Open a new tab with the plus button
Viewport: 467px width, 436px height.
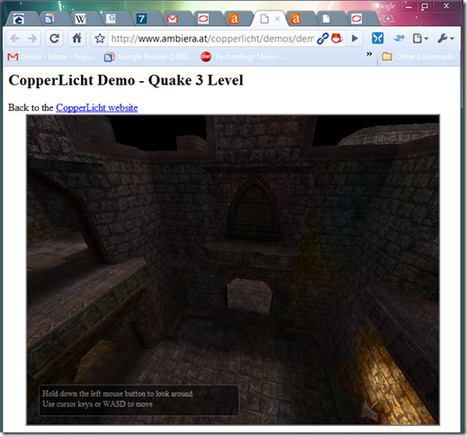click(x=388, y=19)
